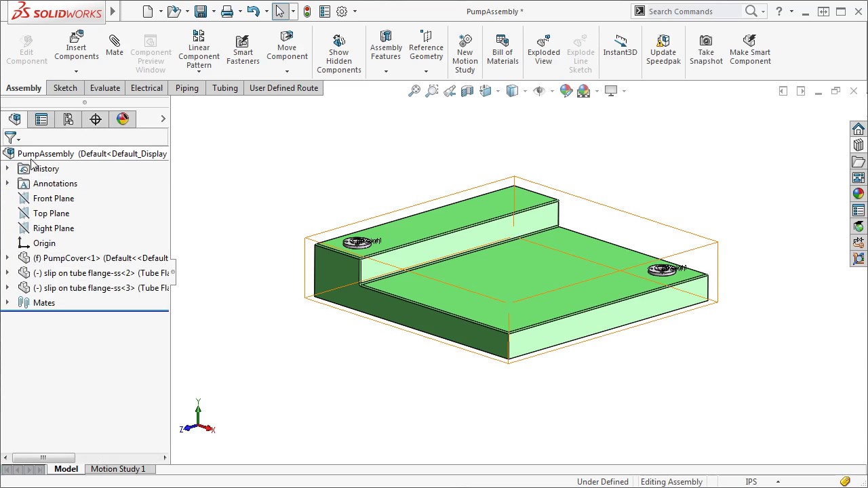The height and width of the screenshot is (488, 868).
Task: Expand the Mates folder node
Action: [7, 303]
